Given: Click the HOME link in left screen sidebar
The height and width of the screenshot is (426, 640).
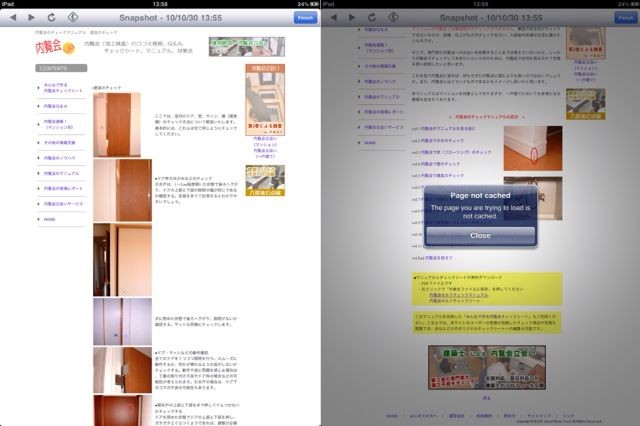Looking at the screenshot, I should point(49,219).
